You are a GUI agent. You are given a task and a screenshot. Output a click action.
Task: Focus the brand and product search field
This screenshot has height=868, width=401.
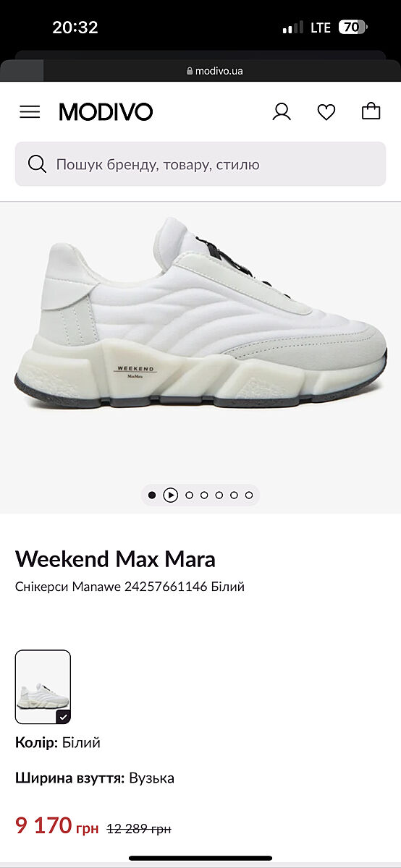pos(200,164)
